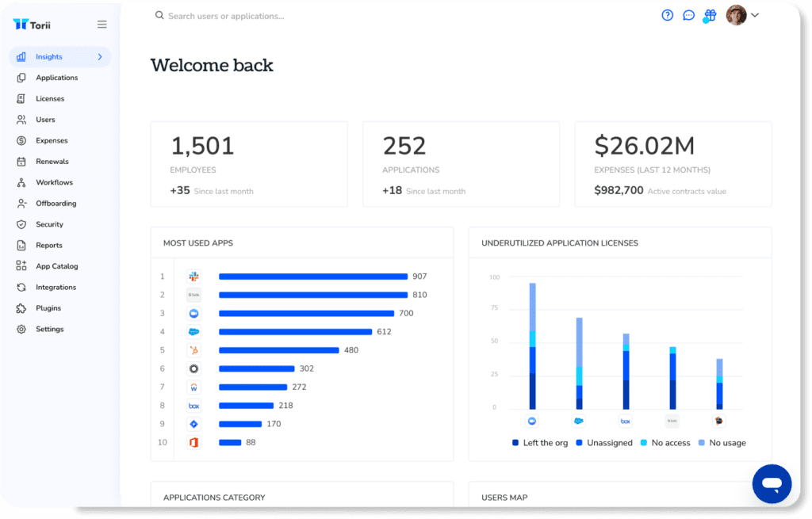Screen dimensions: 812x519
Task: Click the Zoom icon below the licenses chart
Action: [x=532, y=422]
